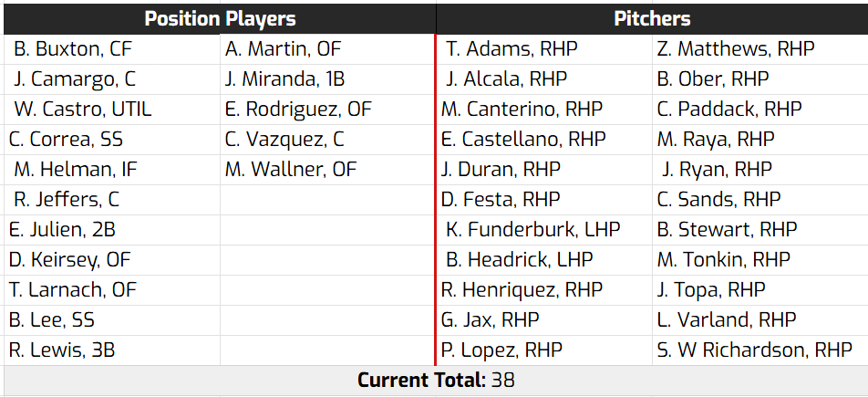
Task: Select L. Varland, RHP cell
Action: coord(727,319)
